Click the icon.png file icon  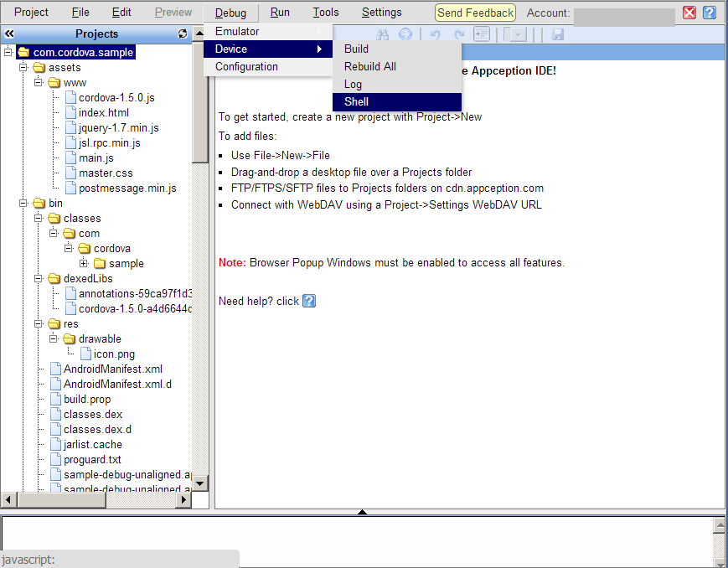tap(85, 354)
